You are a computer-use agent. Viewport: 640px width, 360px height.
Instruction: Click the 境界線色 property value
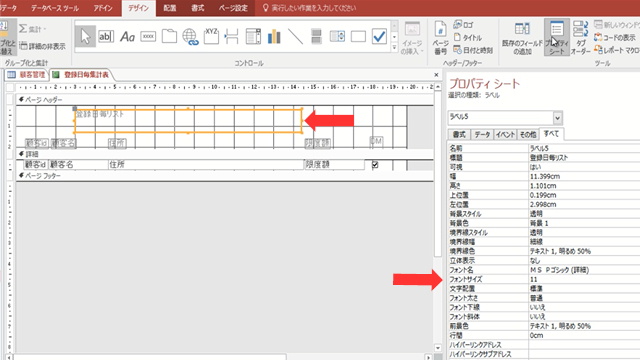pos(584,251)
